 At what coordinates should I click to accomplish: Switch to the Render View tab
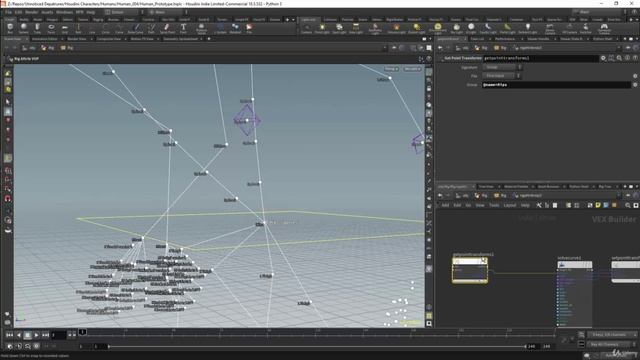pos(77,39)
